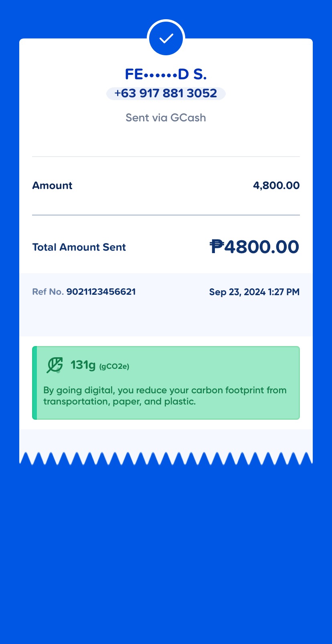This screenshot has height=644, width=332.
Task: Click the "Sent via GCash" text
Action: [x=166, y=118]
